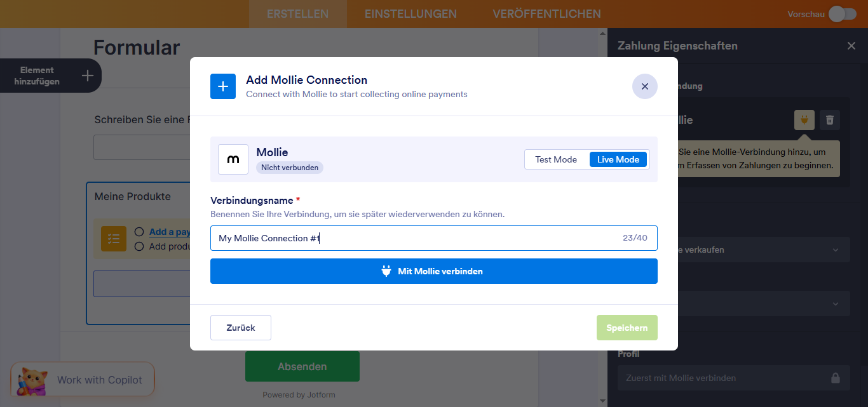The image size is (868, 407).
Task: Select the ERSTELLEN tab
Action: pyautogui.click(x=297, y=13)
